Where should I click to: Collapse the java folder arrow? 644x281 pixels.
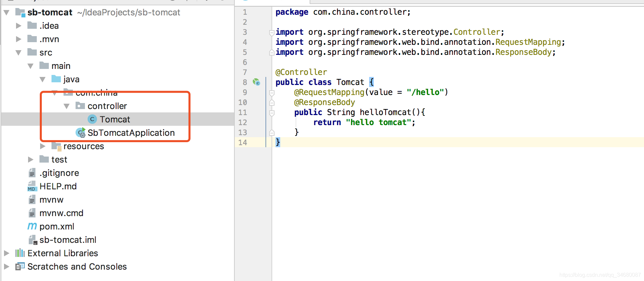42,79
